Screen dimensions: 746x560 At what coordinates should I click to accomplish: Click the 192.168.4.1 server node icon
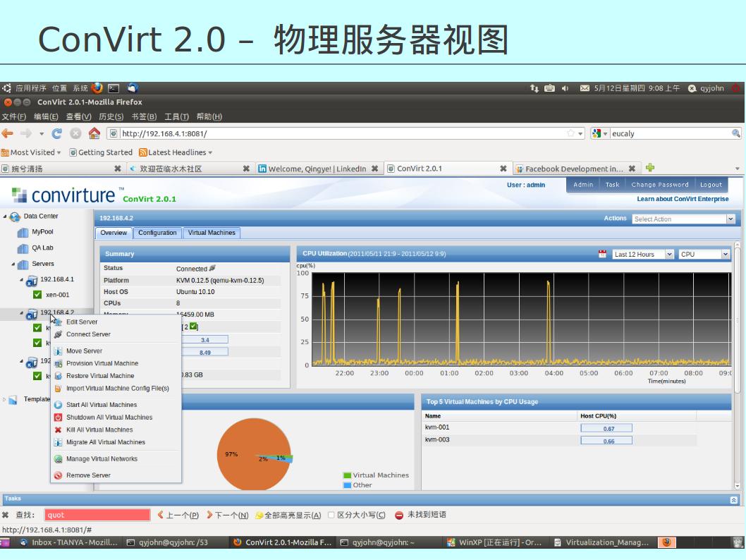[x=32, y=280]
